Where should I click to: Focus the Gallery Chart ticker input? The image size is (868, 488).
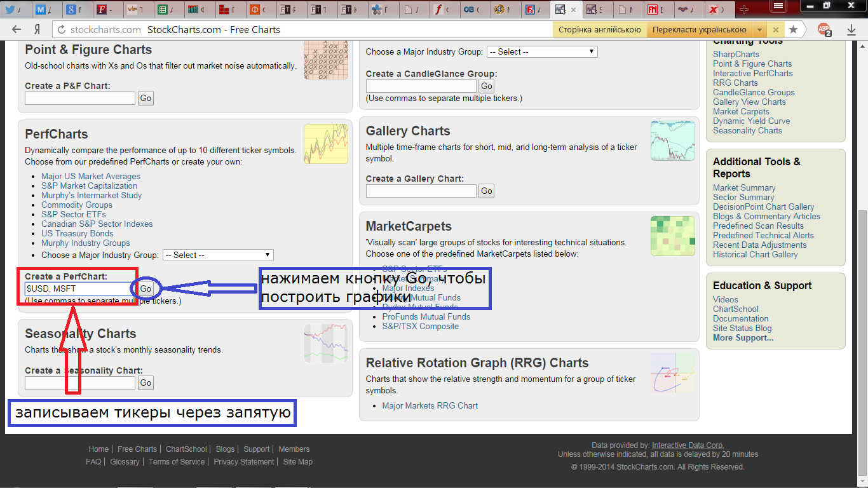[x=421, y=191]
